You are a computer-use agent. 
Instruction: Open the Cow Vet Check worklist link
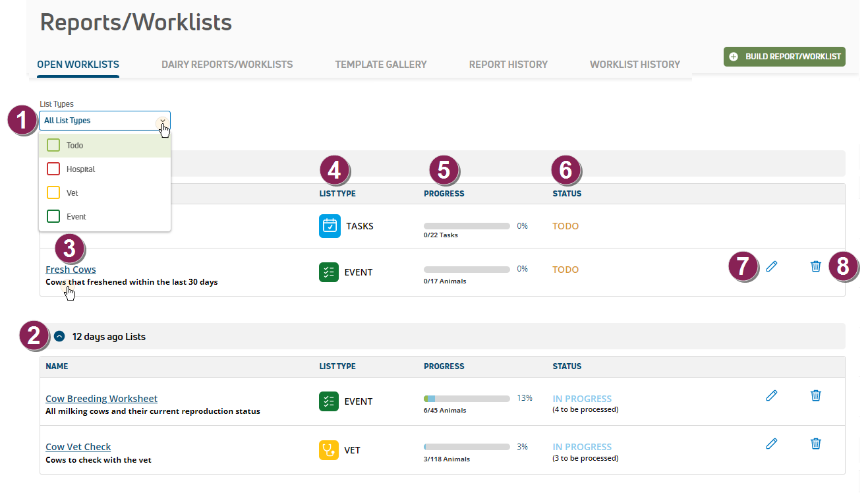click(78, 446)
